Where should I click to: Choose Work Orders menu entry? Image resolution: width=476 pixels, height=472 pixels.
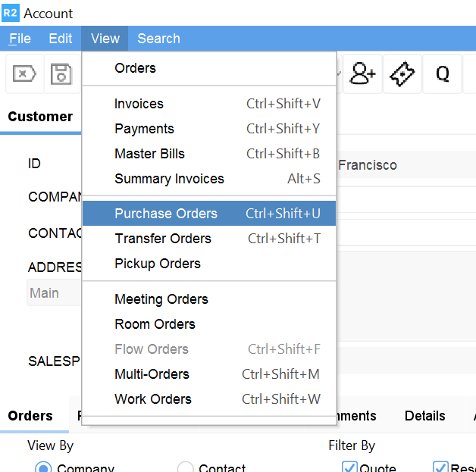(153, 399)
